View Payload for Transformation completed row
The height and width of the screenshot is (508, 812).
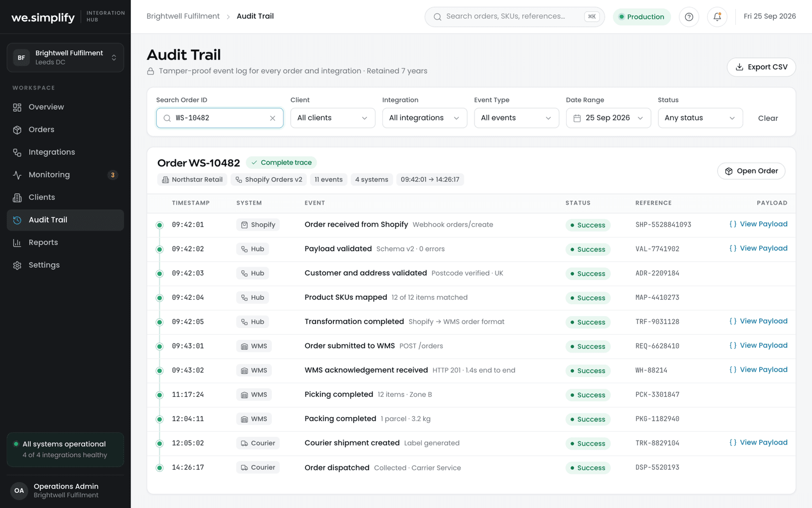pyautogui.click(x=758, y=321)
